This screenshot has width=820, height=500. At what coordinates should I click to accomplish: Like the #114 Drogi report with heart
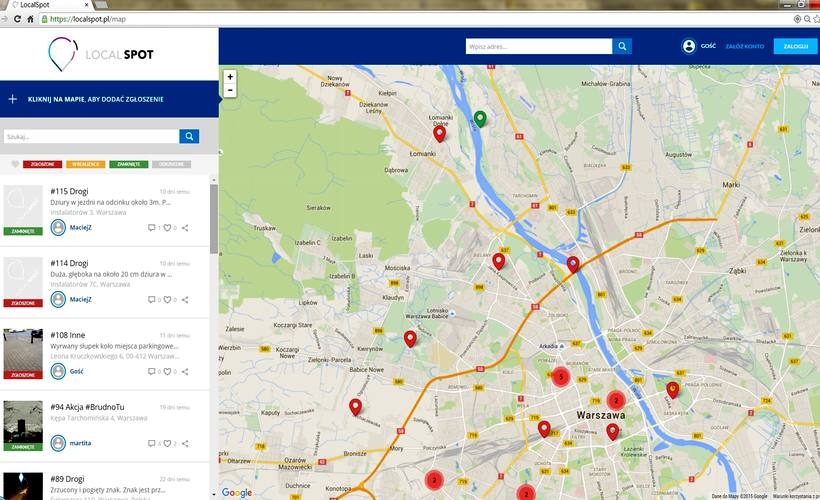(168, 299)
